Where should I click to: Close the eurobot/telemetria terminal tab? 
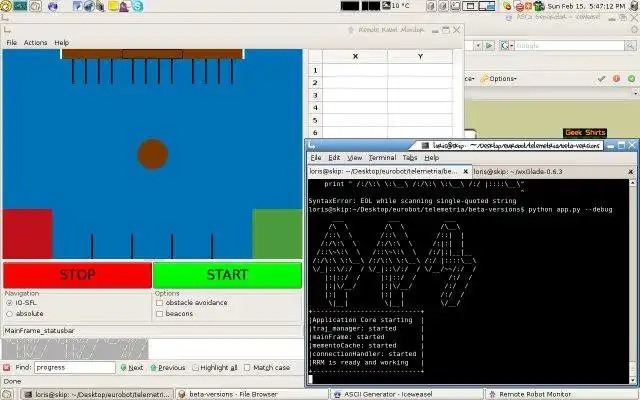(x=465, y=172)
